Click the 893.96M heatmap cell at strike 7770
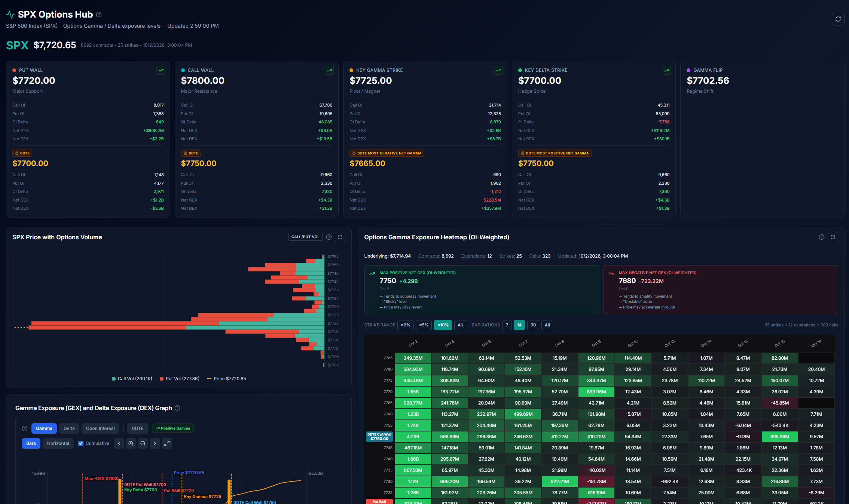The image size is (849, 504). 596,392
